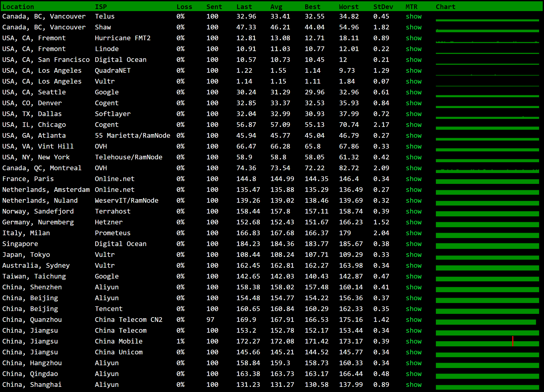Image resolution: width=544 pixels, height=392 pixels.
Task: Show MTR for Online.net Amsterdam
Action: click(414, 190)
